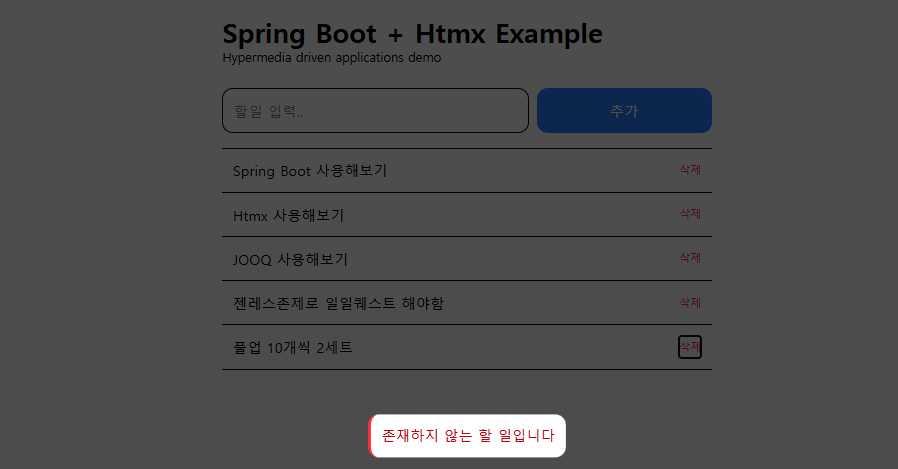Viewport: 898px width, 469px height.
Task: Delete the 'Htmx 사용해보기' todo item
Action: pos(690,214)
